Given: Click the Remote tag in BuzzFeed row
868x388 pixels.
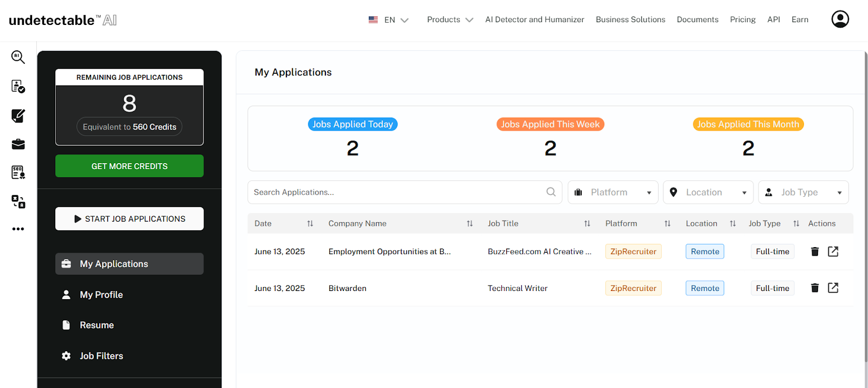Looking at the screenshot, I should (705, 251).
